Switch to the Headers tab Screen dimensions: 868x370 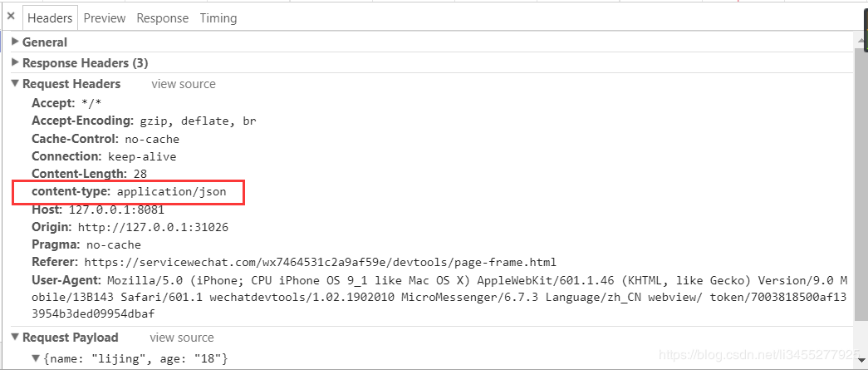(49, 17)
